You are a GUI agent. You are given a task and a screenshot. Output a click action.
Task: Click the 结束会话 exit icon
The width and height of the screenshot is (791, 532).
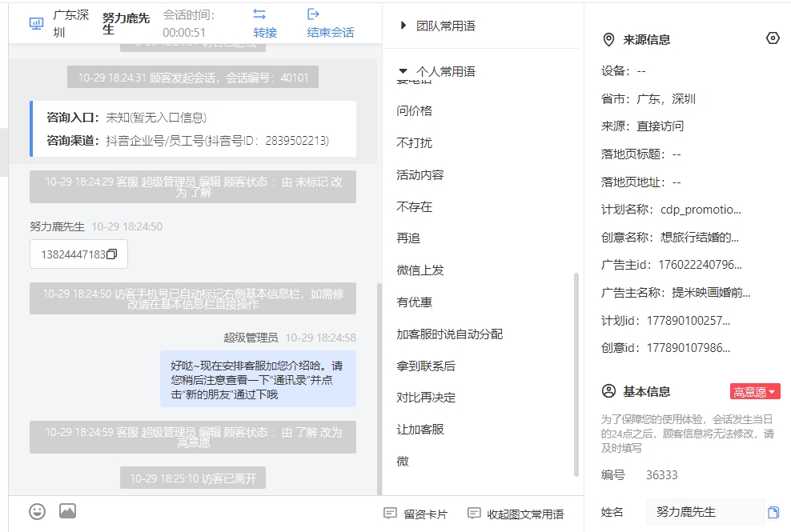(313, 14)
